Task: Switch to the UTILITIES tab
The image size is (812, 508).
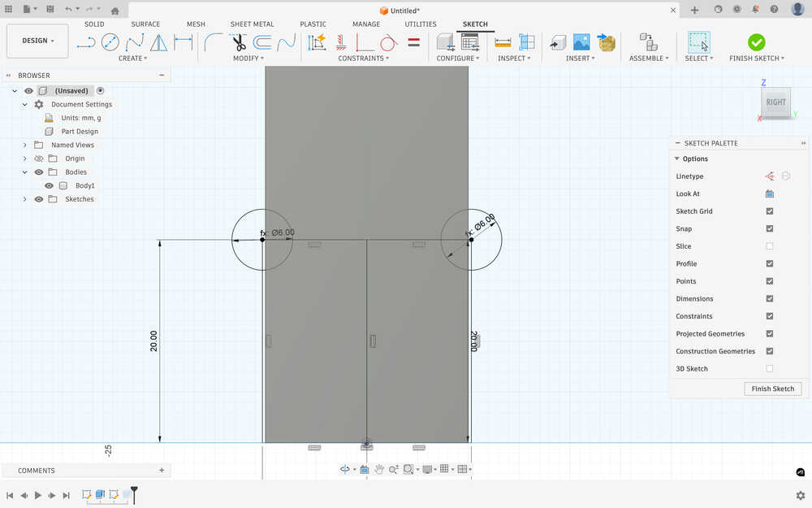Action: click(x=421, y=24)
